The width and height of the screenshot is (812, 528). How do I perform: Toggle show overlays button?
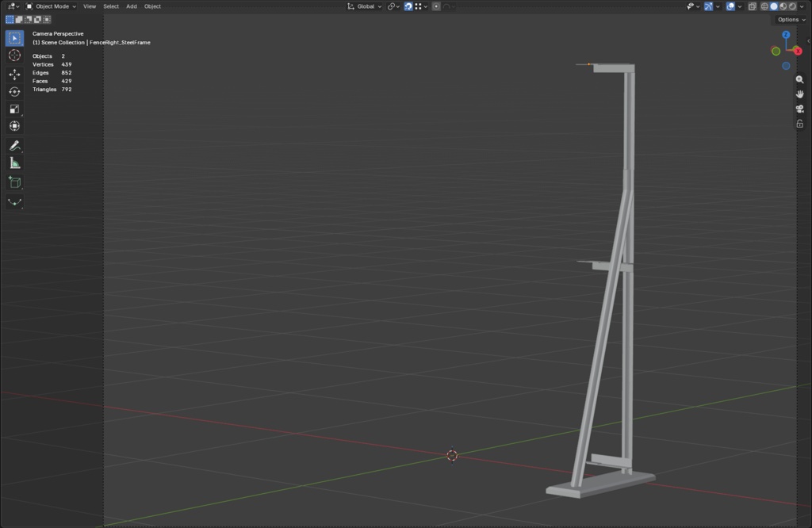pyautogui.click(x=730, y=6)
